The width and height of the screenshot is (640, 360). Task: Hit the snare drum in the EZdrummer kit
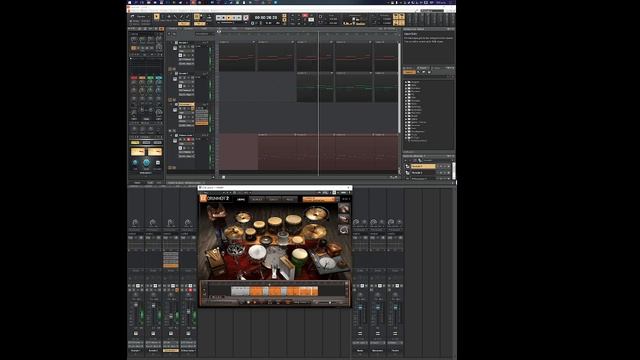click(258, 252)
